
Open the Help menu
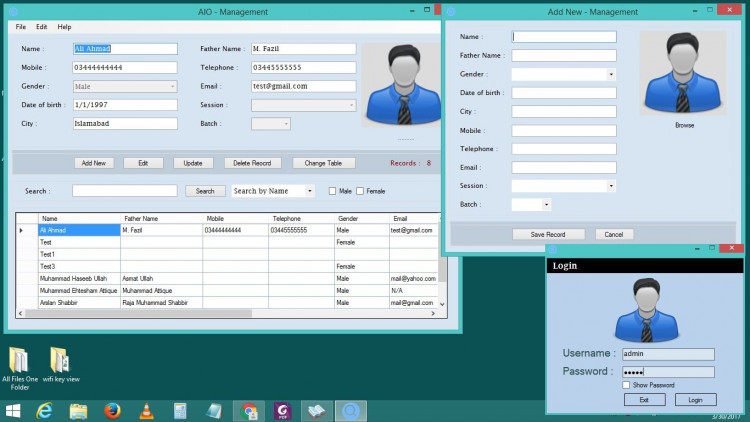(x=64, y=27)
